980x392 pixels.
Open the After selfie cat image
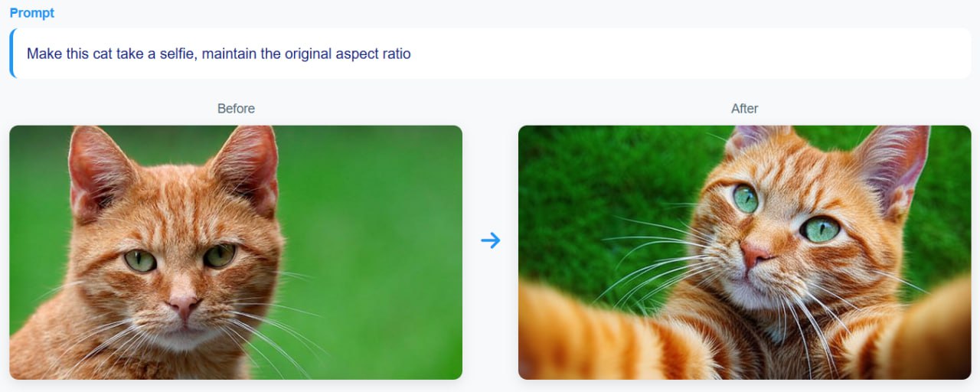(744, 253)
